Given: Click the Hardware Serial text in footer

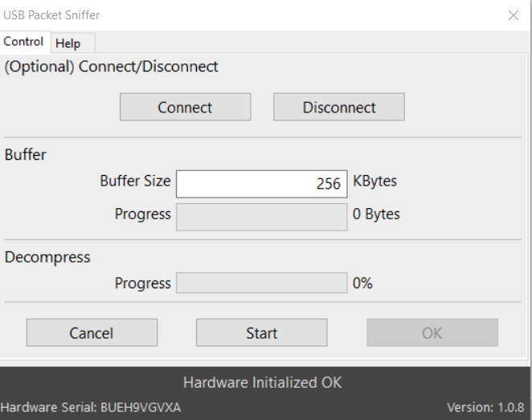Looking at the screenshot, I should (91, 407).
